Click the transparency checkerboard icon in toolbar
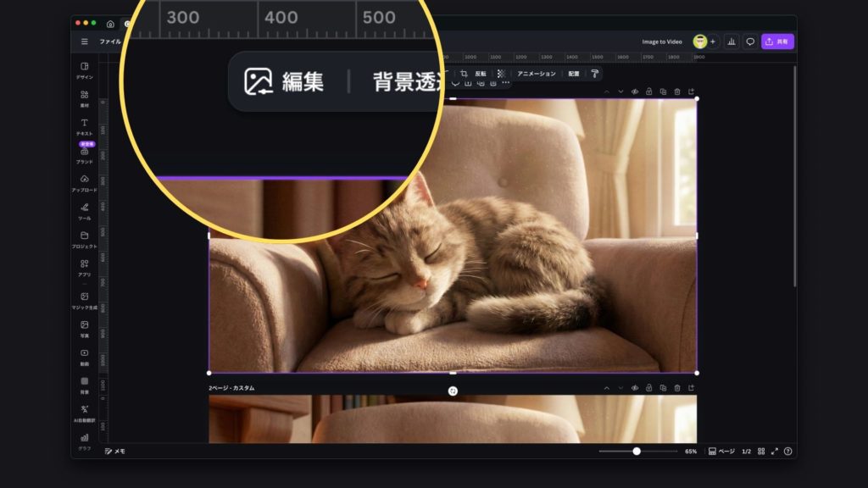Image resolution: width=868 pixels, height=488 pixels. (x=501, y=74)
